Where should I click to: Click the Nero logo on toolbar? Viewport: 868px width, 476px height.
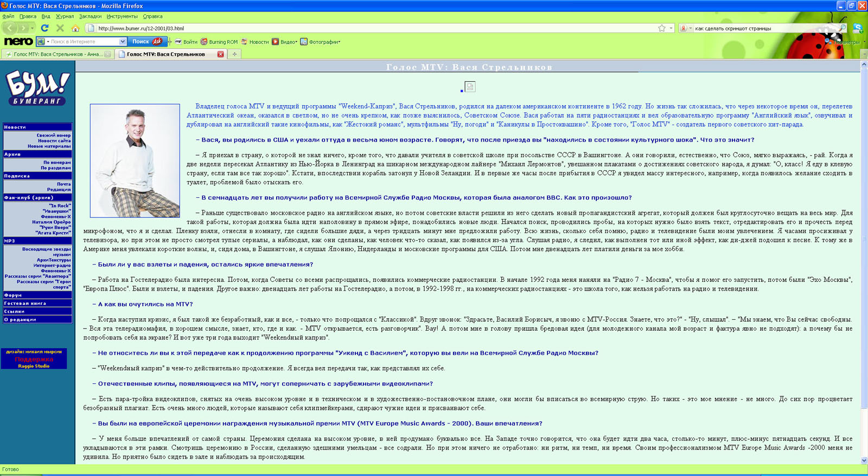[x=18, y=42]
